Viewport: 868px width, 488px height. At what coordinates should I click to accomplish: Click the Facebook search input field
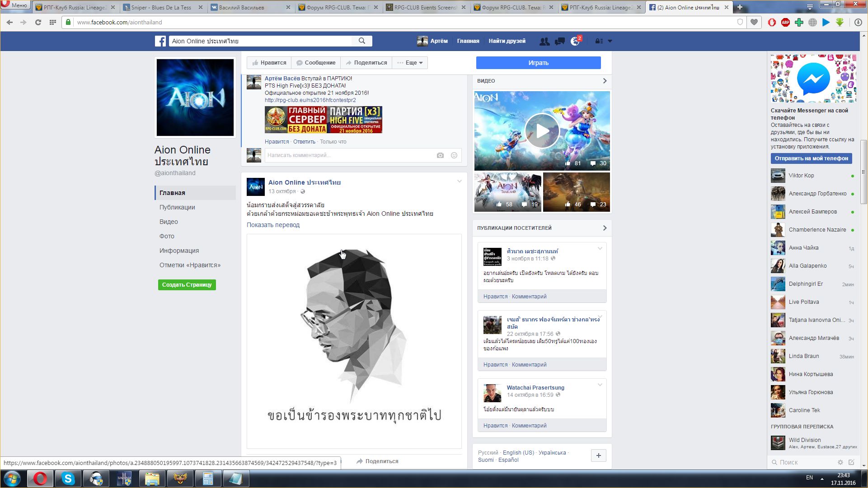pos(261,41)
